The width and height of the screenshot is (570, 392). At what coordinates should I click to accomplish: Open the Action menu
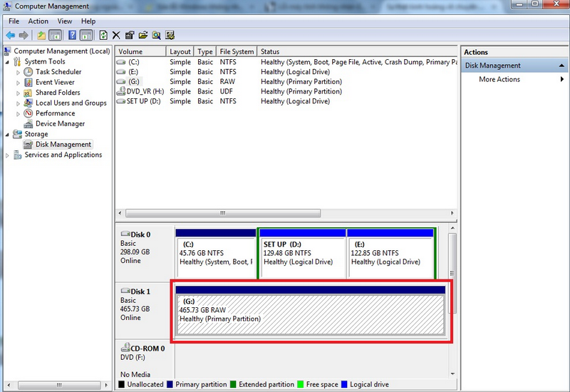pyautogui.click(x=38, y=21)
